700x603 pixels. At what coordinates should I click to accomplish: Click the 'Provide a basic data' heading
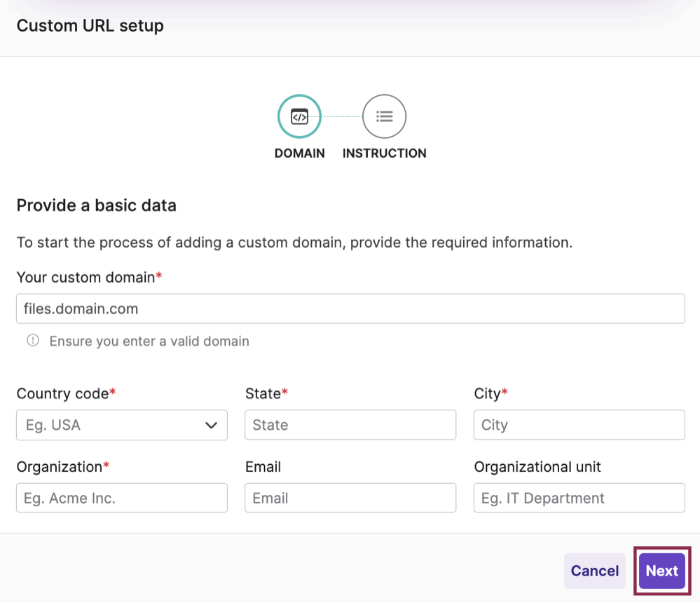click(x=97, y=205)
